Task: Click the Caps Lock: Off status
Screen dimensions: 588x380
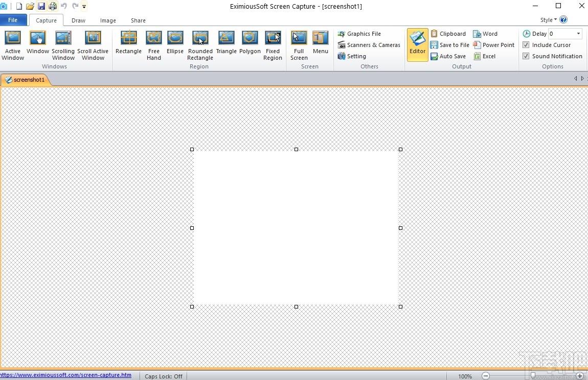Action: pyautogui.click(x=164, y=376)
